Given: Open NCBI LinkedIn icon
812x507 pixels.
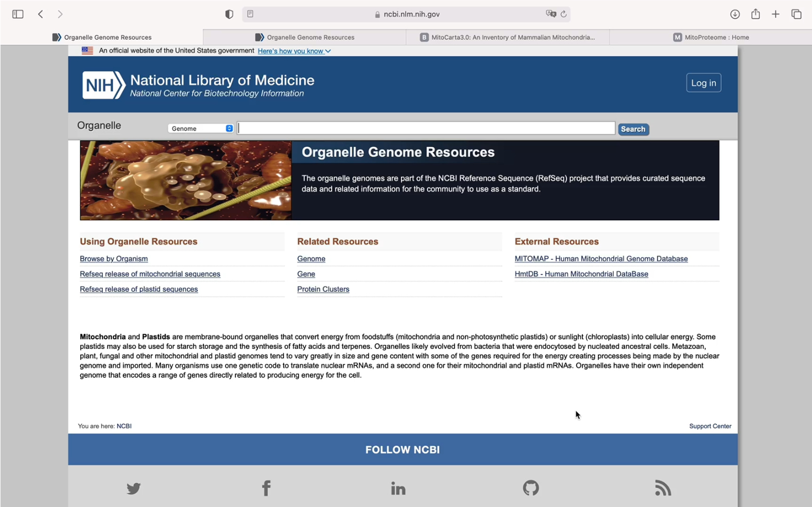Looking at the screenshot, I should point(398,488).
